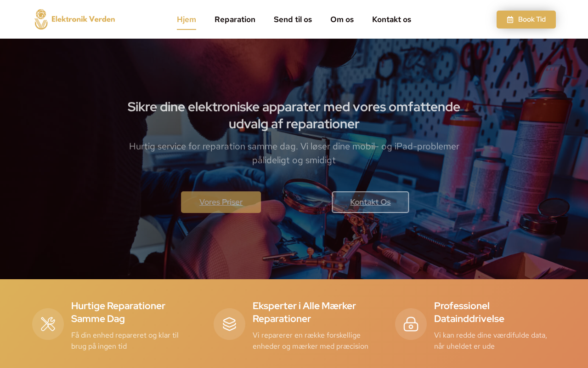Open the Hjem menu item
The width and height of the screenshot is (588, 368).
[x=187, y=19]
